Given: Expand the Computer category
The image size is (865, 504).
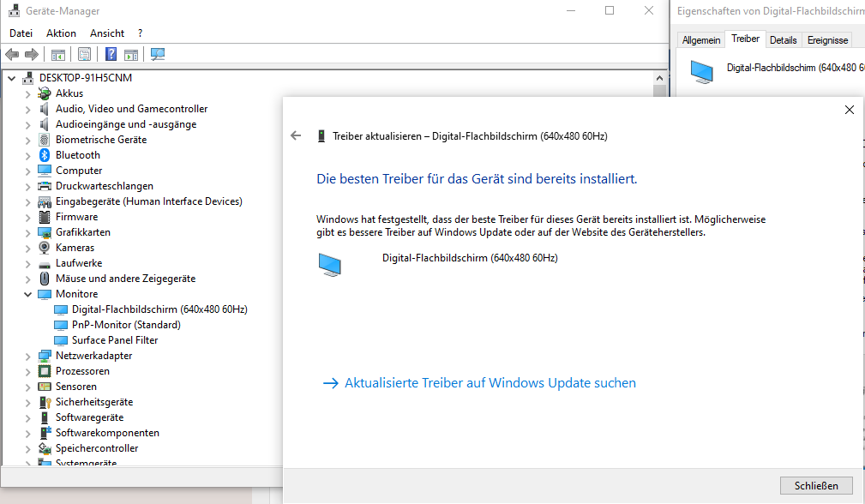Looking at the screenshot, I should click(28, 171).
